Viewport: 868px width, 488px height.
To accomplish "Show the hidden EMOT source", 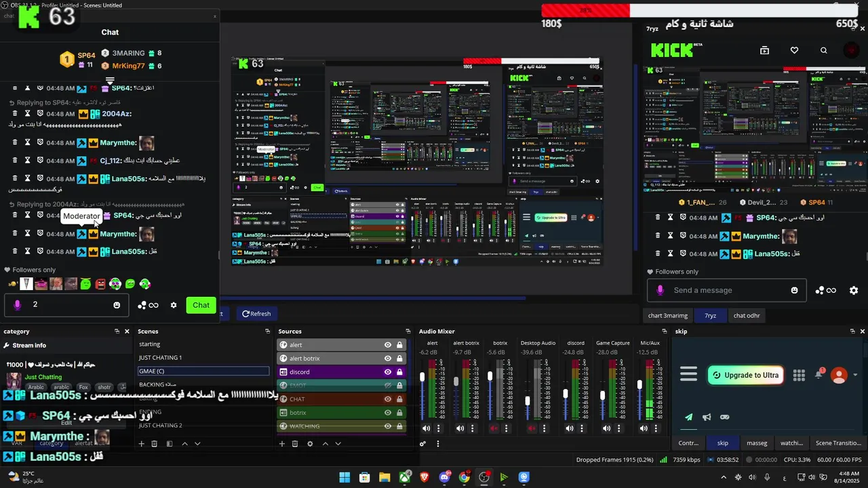I will click(x=388, y=386).
